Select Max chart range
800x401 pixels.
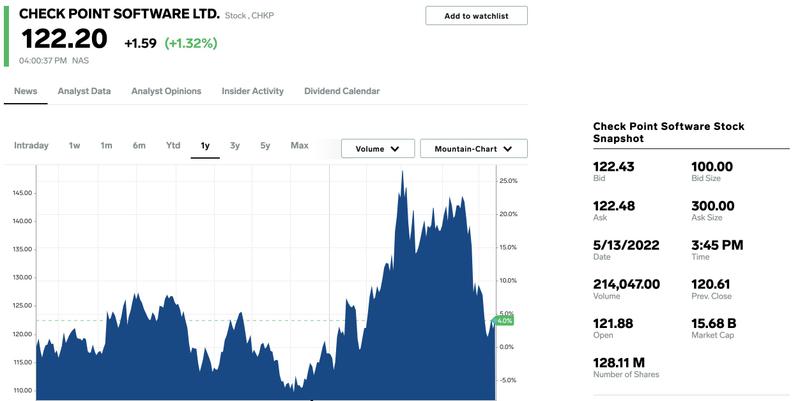299,145
